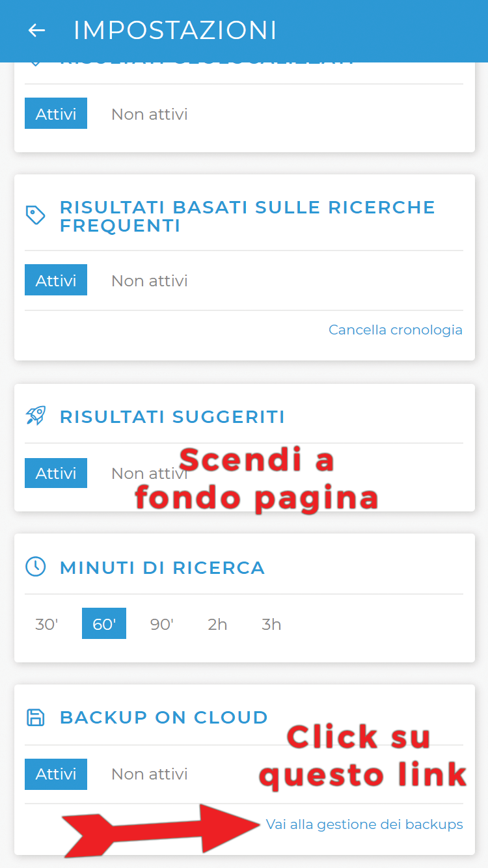Go back using the header arrow
488x868 pixels.
[36, 31]
